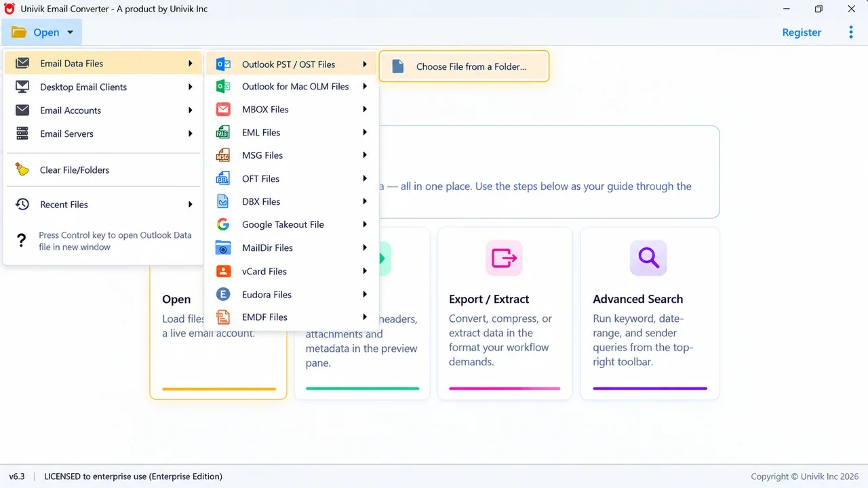Open the Export / Extract card title
Image resolution: width=868 pixels, height=488 pixels.
[489, 299]
